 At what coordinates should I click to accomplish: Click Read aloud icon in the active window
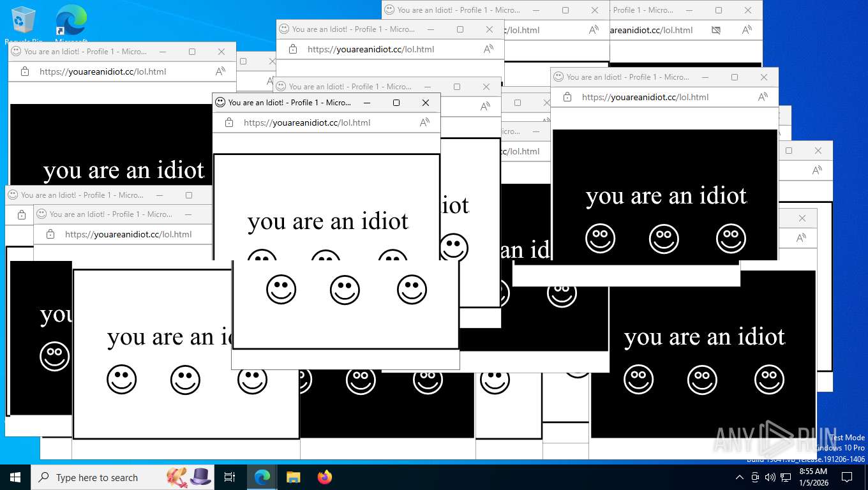(425, 122)
